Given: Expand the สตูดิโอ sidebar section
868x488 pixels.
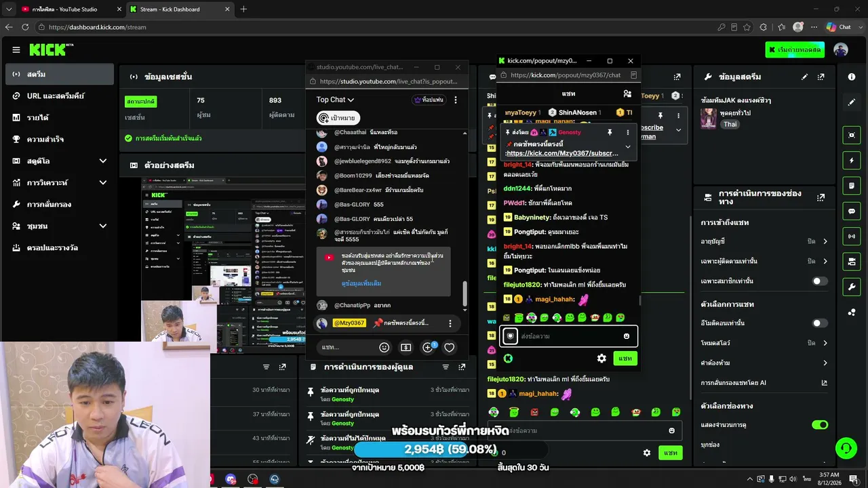Looking at the screenshot, I should pyautogui.click(x=60, y=161).
